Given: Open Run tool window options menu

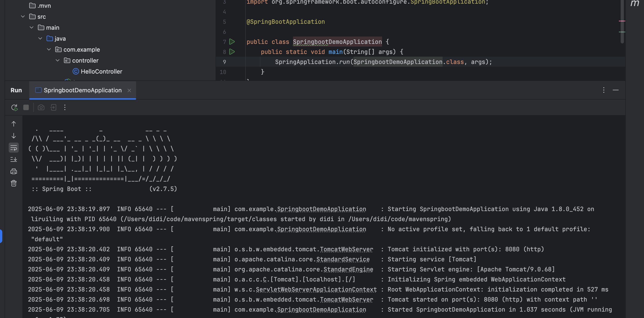Looking at the screenshot, I should coord(604,90).
